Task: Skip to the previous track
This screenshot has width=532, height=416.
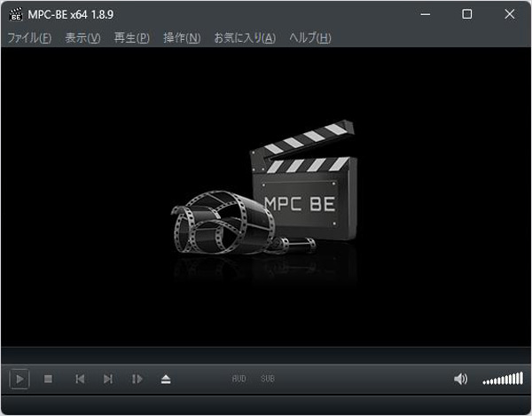Action: click(80, 379)
